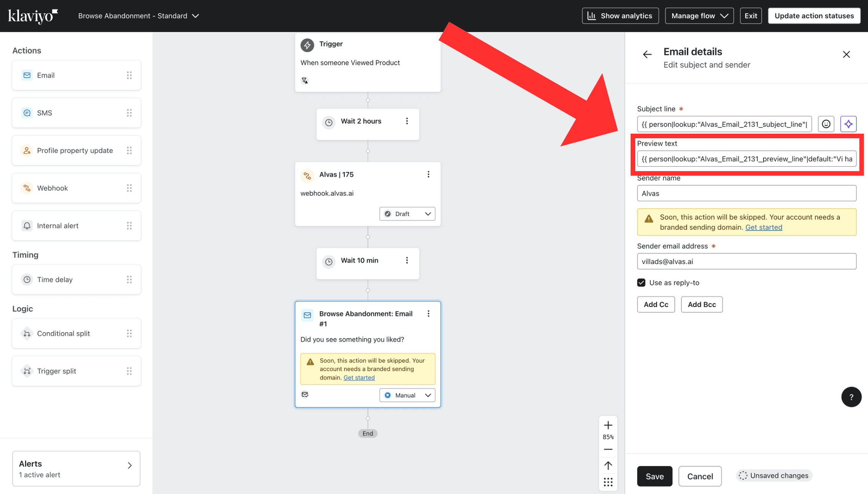The image size is (868, 494).
Task: Select the Email action envelope icon
Action: 27,75
